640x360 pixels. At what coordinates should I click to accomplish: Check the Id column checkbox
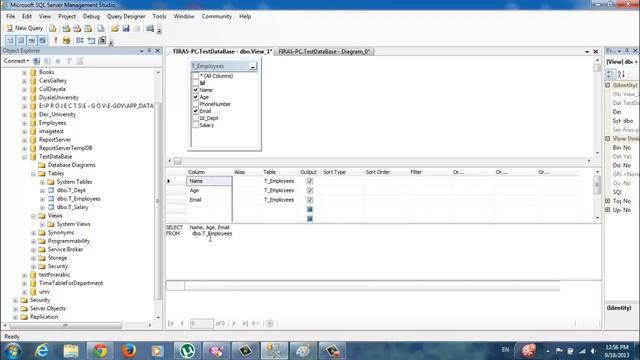[196, 83]
